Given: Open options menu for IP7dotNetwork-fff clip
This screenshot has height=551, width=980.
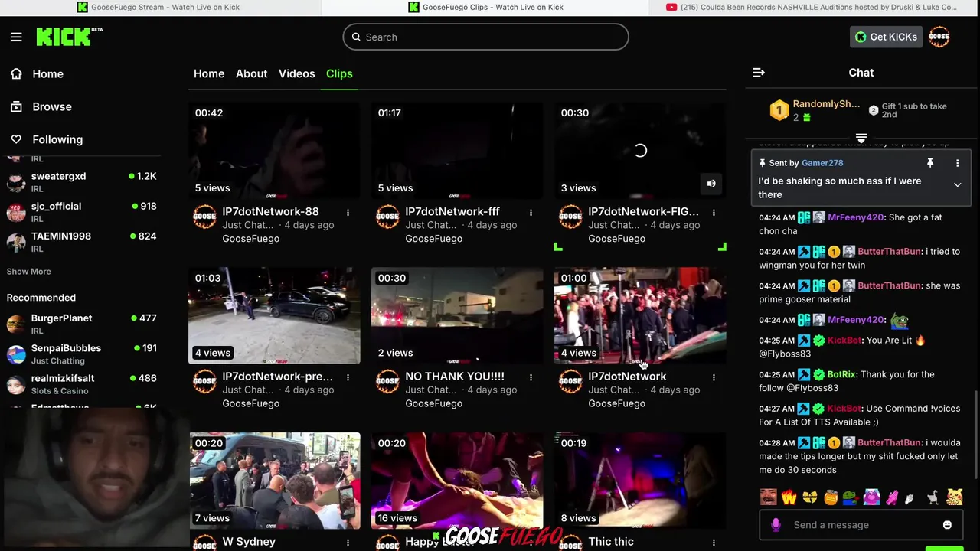Looking at the screenshot, I should 531,212.
